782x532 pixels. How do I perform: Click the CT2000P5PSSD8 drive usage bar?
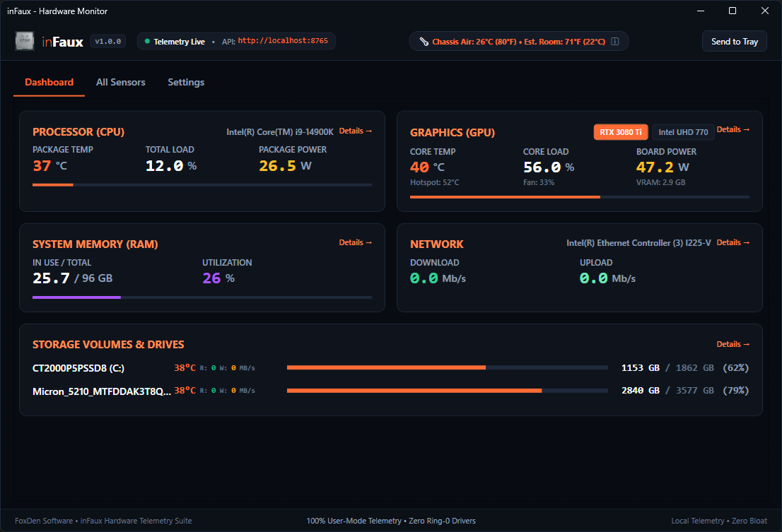tap(448, 367)
